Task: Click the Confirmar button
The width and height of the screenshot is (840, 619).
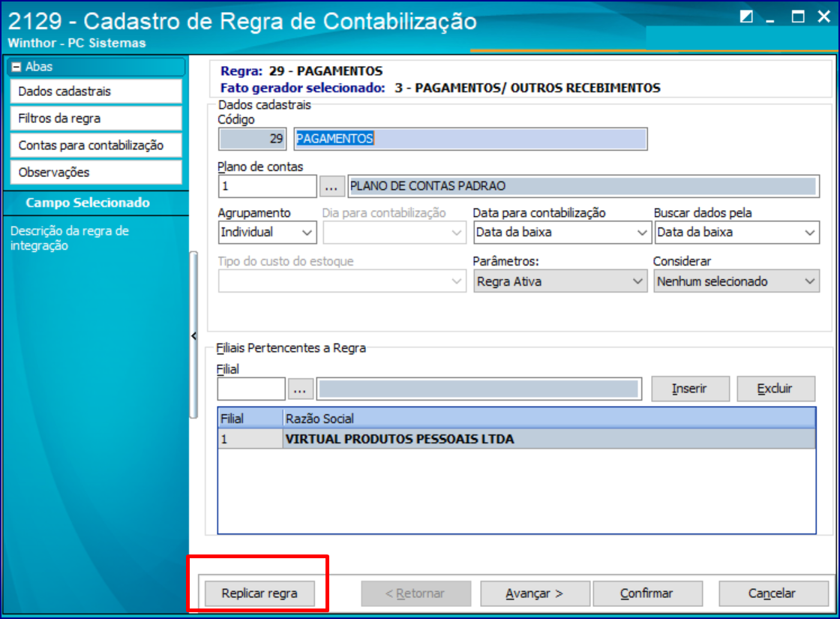Action: click(x=647, y=593)
